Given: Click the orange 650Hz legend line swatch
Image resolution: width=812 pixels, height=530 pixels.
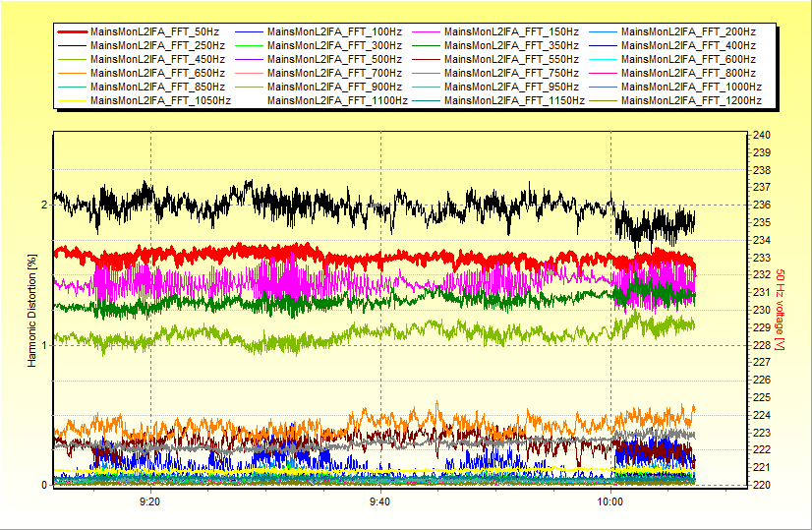Looking at the screenshot, I should [x=72, y=73].
